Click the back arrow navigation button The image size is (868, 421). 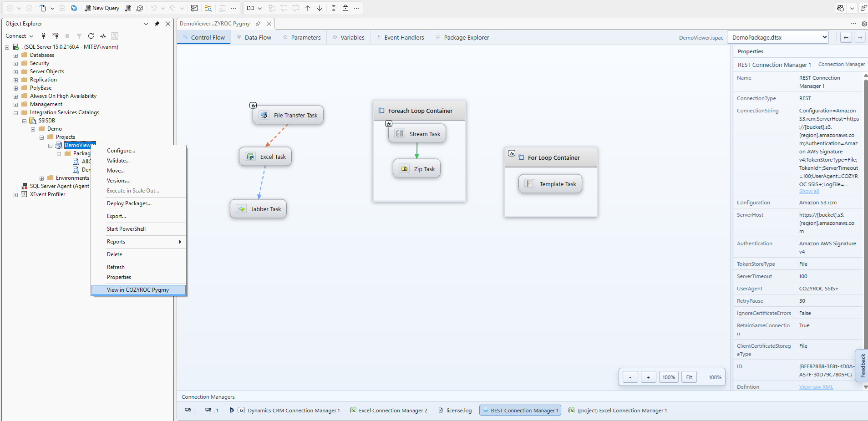846,37
